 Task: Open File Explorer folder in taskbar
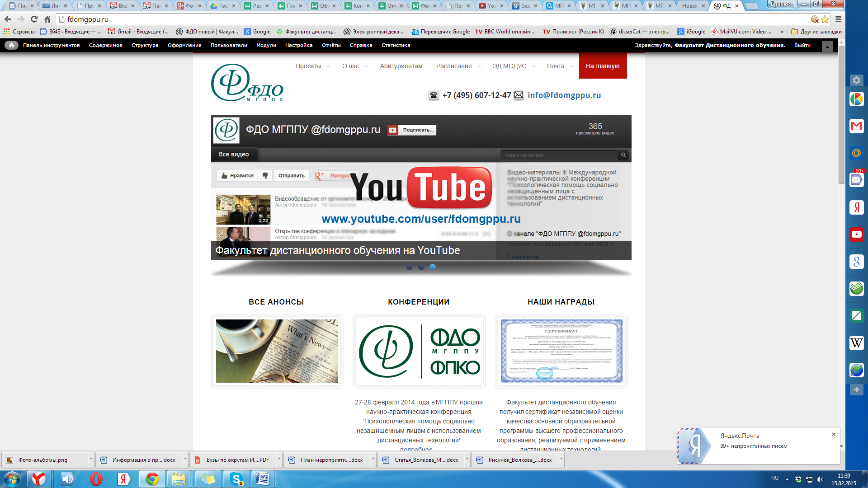coord(179,479)
